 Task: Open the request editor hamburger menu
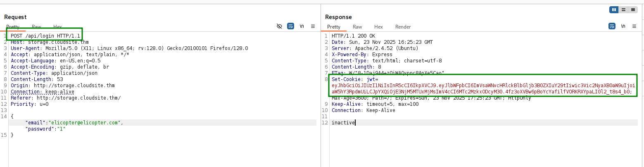313,26
